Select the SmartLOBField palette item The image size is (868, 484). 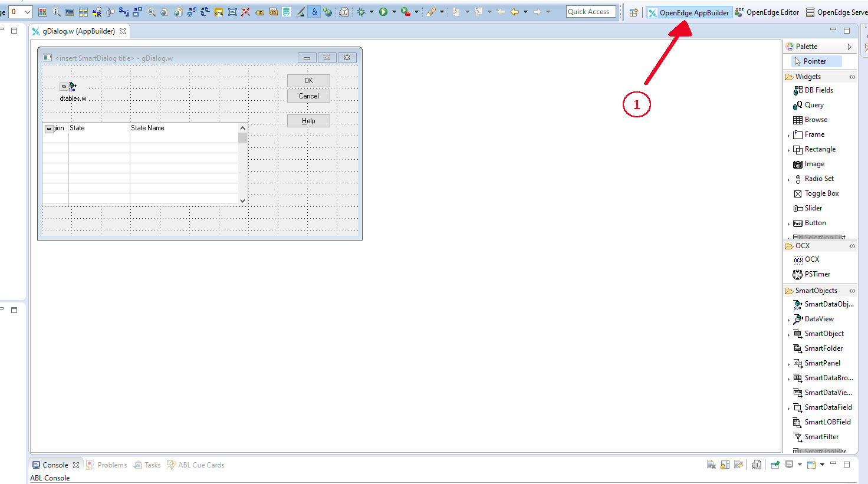(822, 422)
